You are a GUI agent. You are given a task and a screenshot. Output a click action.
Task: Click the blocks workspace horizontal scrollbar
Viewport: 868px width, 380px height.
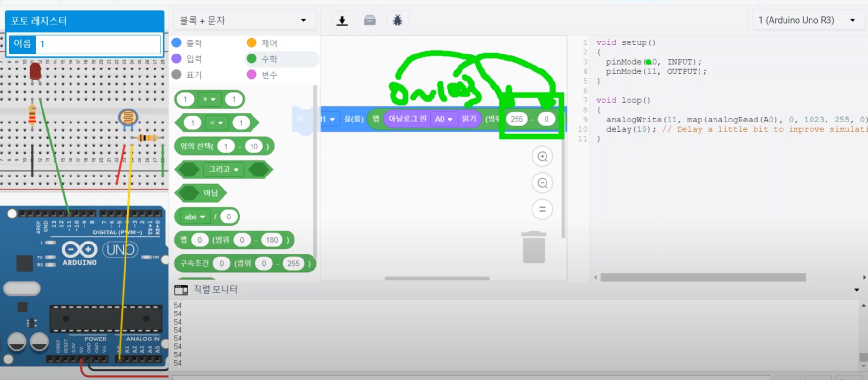pyautogui.click(x=437, y=278)
